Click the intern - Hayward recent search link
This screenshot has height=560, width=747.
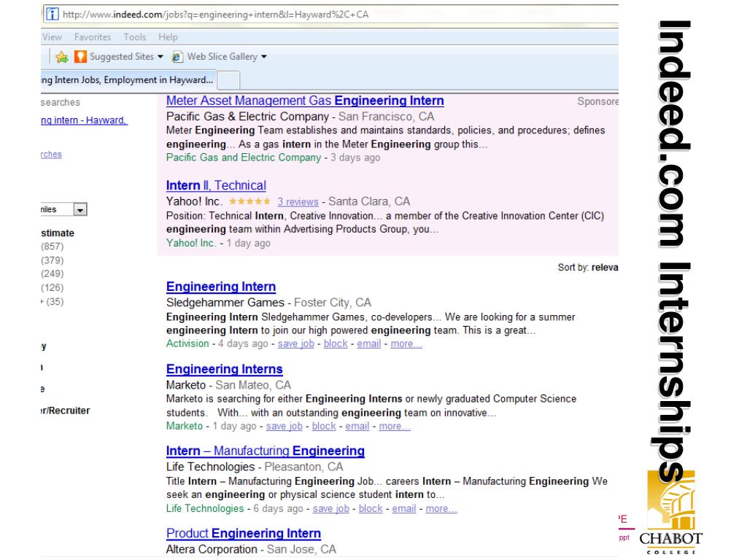tap(85, 120)
